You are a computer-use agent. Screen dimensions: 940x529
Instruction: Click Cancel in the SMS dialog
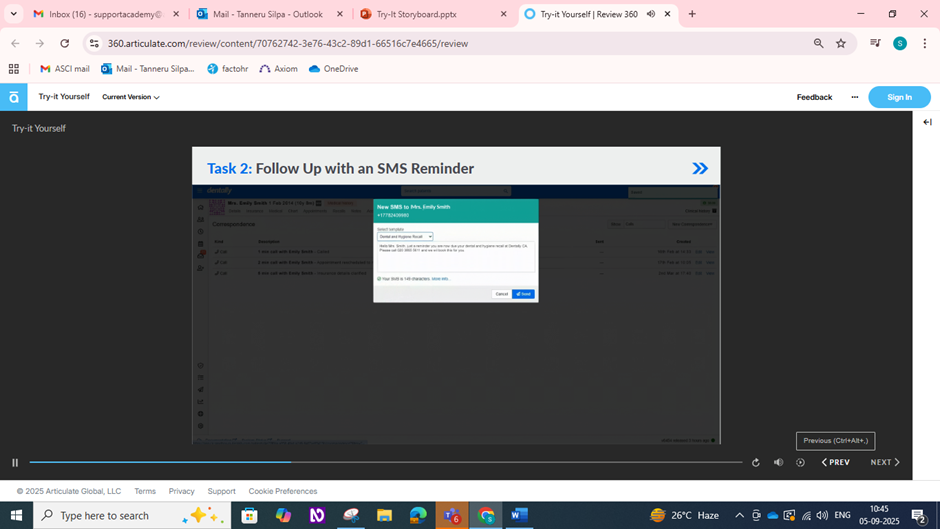(501, 294)
